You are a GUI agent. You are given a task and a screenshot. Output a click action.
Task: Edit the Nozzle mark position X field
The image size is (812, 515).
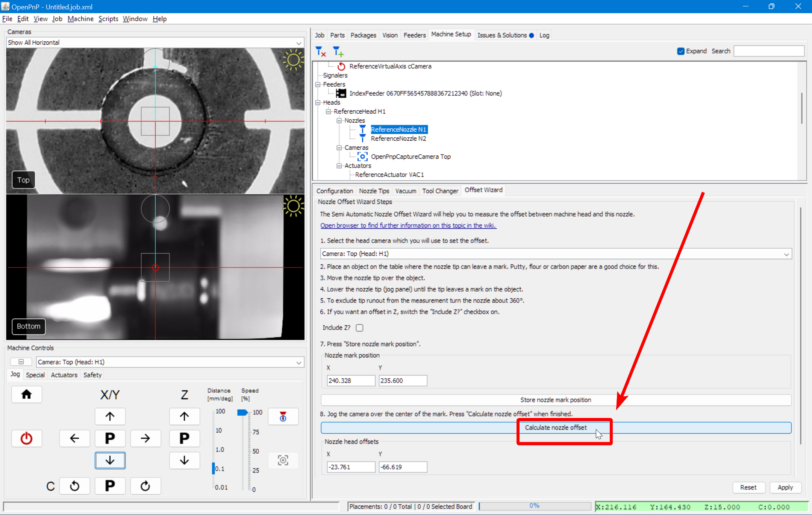(x=350, y=380)
